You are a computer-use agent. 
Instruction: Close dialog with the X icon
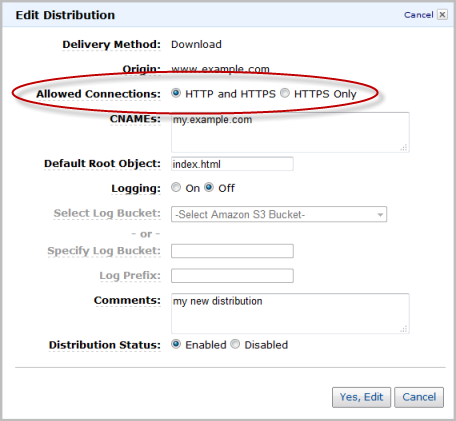pyautogui.click(x=442, y=15)
